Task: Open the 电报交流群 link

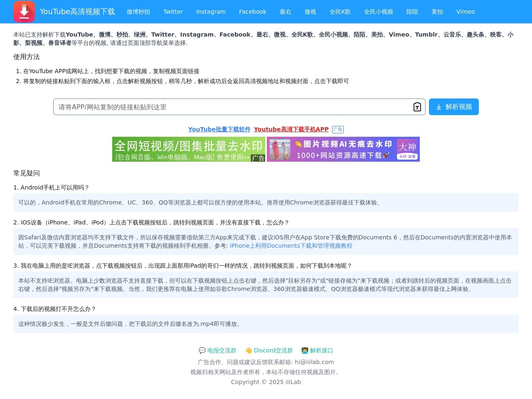Action: (217, 350)
